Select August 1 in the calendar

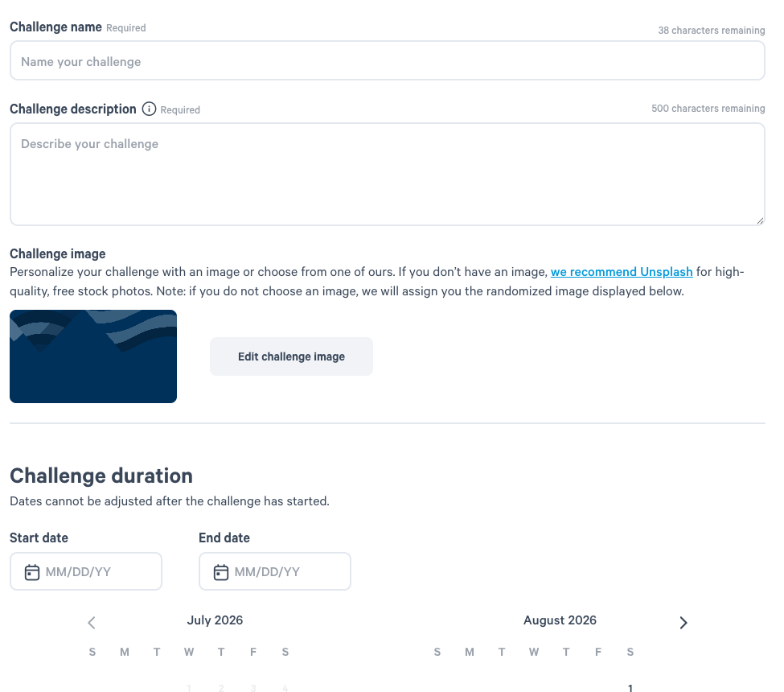[x=630, y=688]
